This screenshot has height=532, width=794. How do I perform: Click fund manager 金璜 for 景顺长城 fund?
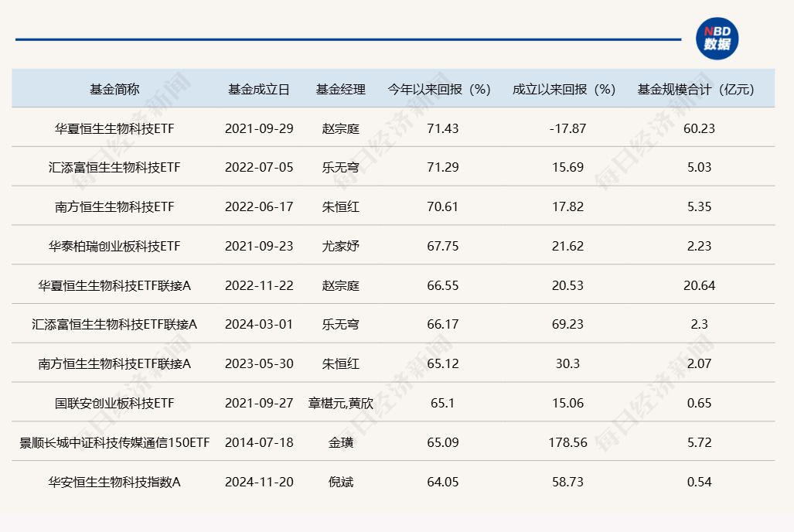tap(340, 442)
